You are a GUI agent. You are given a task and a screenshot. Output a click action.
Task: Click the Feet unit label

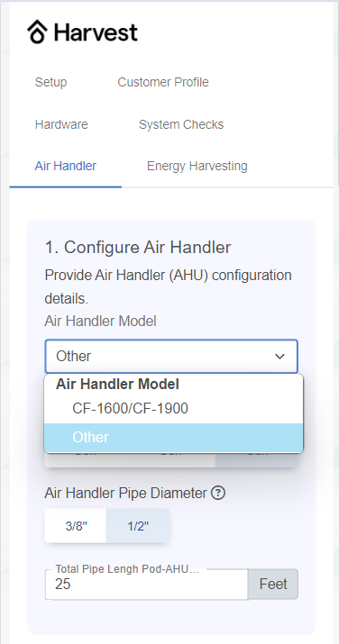(273, 584)
